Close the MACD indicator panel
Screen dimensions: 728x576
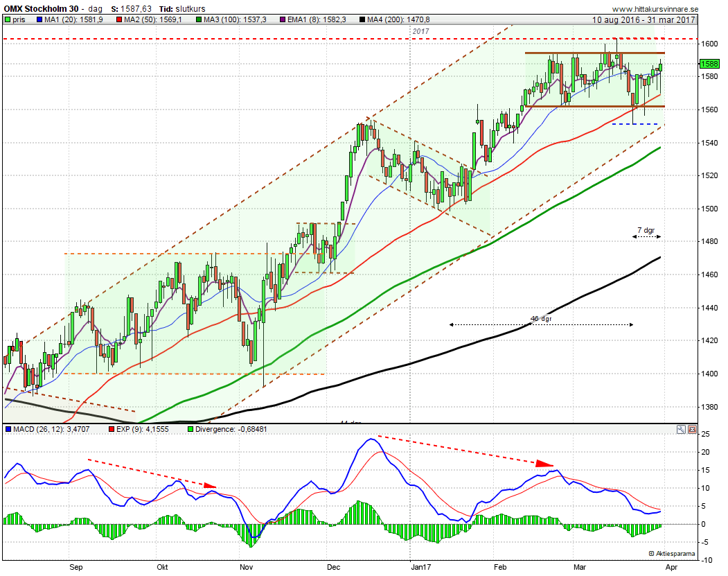coord(692,429)
